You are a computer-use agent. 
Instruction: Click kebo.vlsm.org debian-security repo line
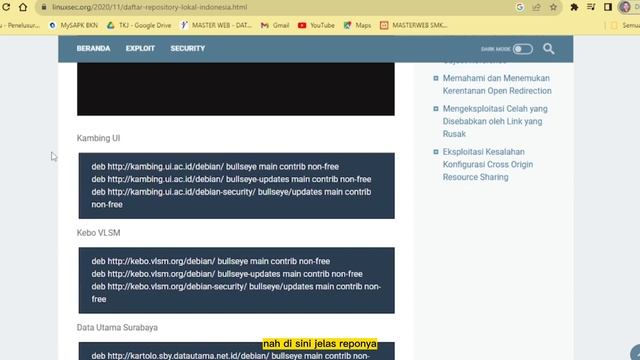click(236, 293)
